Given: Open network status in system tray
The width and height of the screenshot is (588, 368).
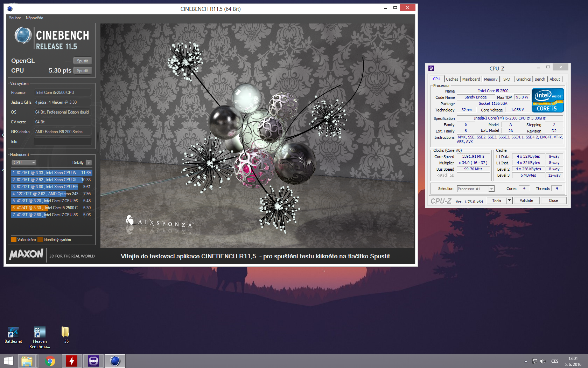Looking at the screenshot, I should click(x=534, y=361).
